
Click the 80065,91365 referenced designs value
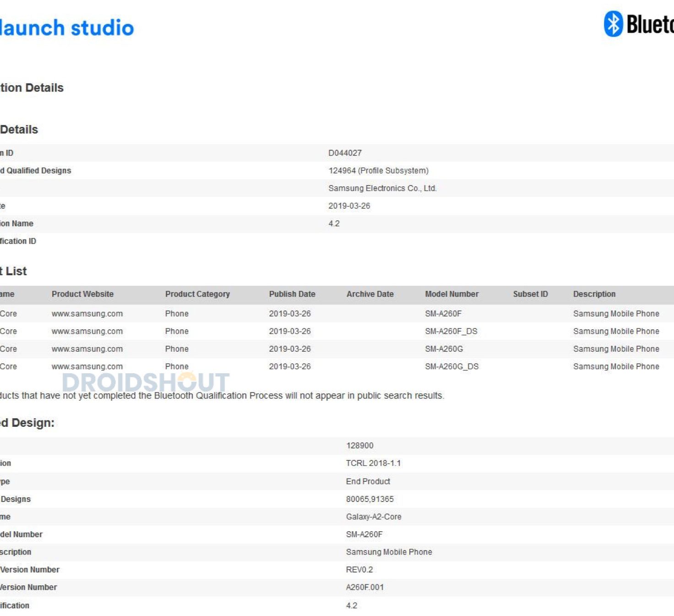point(370,499)
